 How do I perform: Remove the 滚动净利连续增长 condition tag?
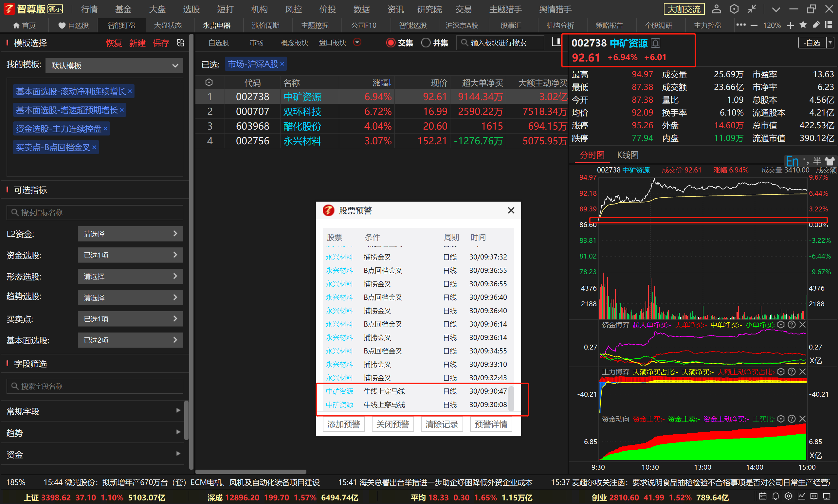[130, 91]
